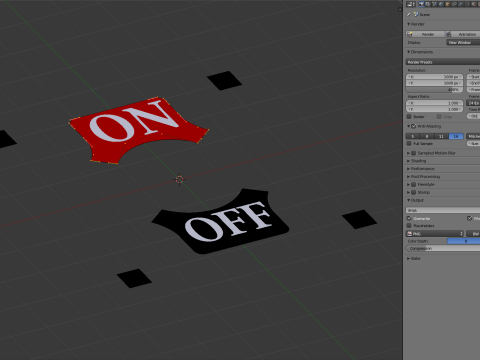The height and width of the screenshot is (360, 480).
Task: Click the 3D cursor in viewport
Action: click(179, 179)
